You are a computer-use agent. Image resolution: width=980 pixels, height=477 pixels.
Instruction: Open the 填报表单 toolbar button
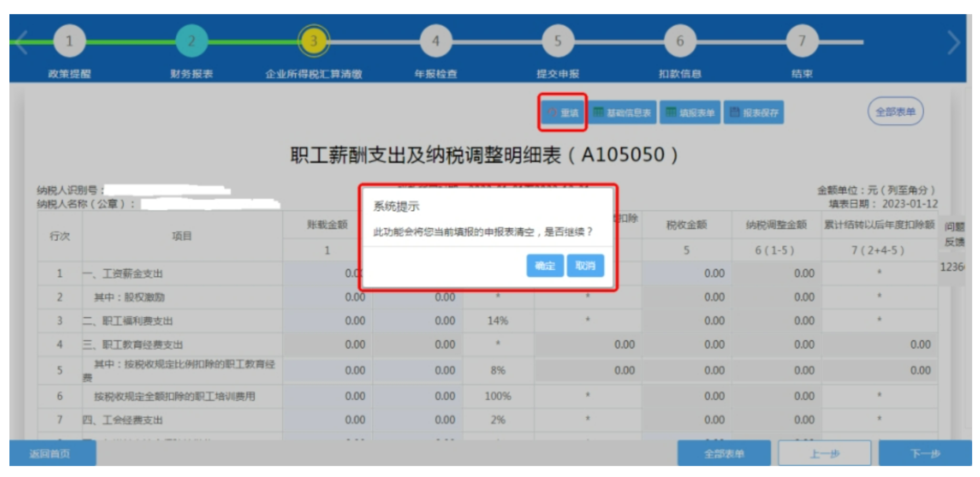tap(690, 112)
